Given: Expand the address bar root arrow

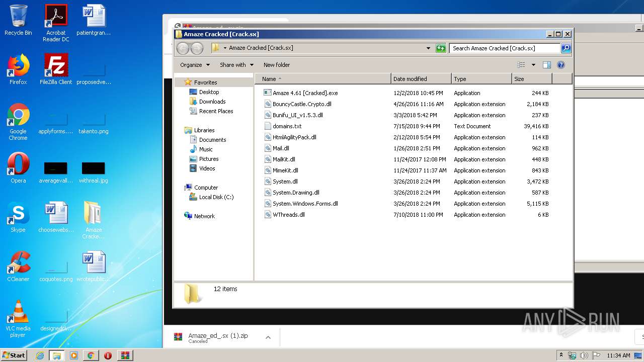Looking at the screenshot, I should [225, 48].
